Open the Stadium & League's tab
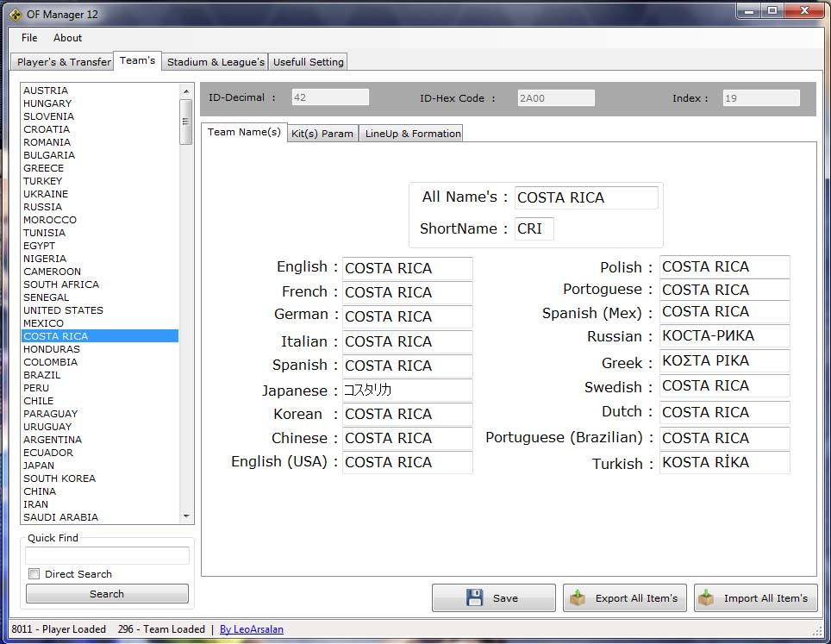 click(x=216, y=62)
